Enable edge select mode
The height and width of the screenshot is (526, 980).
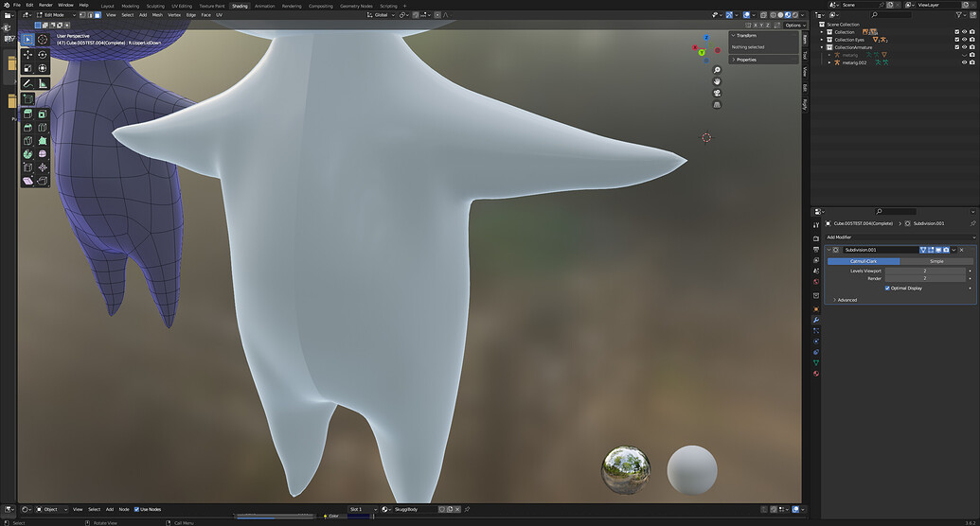tap(90, 15)
